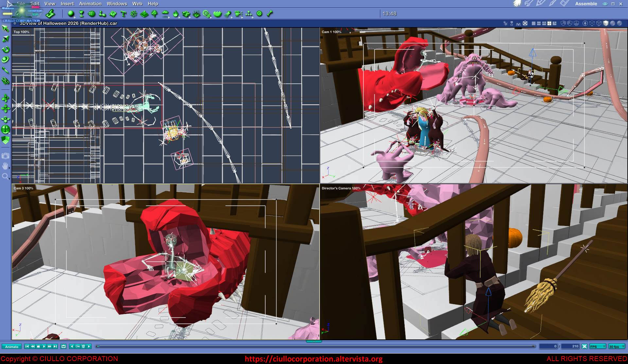628x364 pixels.
Task: Select the Eyedropper tool
Action: (6, 70)
